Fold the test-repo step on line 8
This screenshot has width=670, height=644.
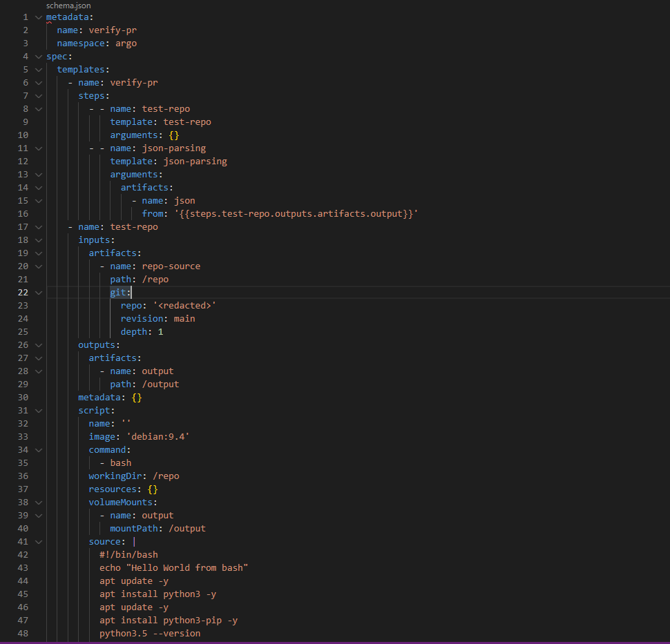click(39, 109)
